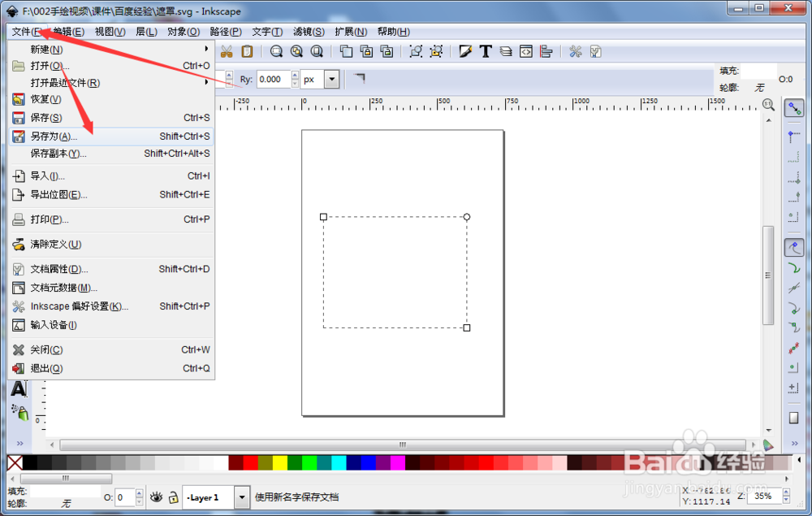Image resolution: width=812 pixels, height=516 pixels.
Task: Toggle snap to paths button
Action: pyautogui.click(x=794, y=268)
